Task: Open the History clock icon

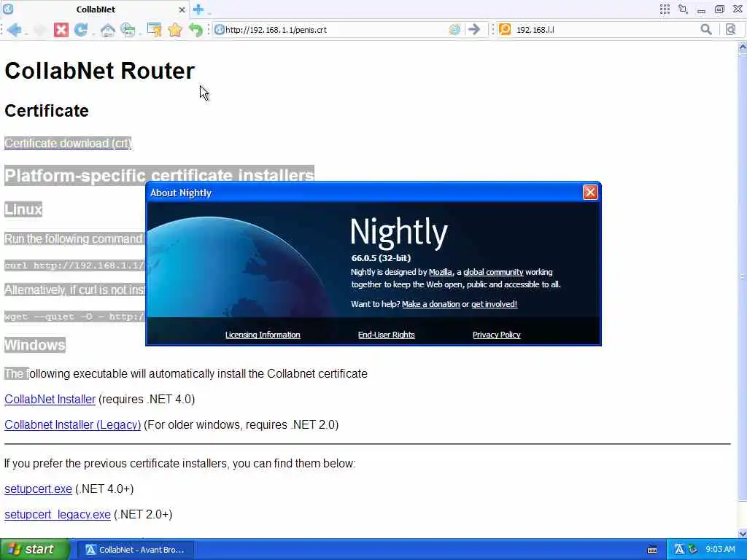Action: point(127,29)
